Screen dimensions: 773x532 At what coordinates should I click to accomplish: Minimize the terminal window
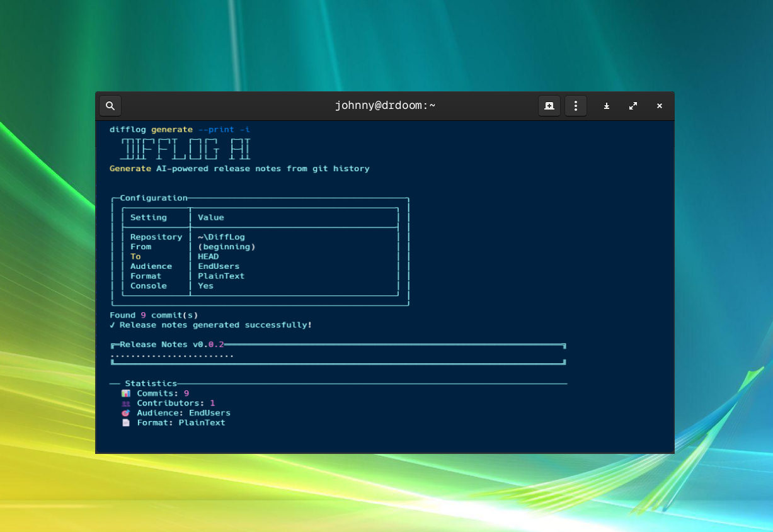click(607, 106)
